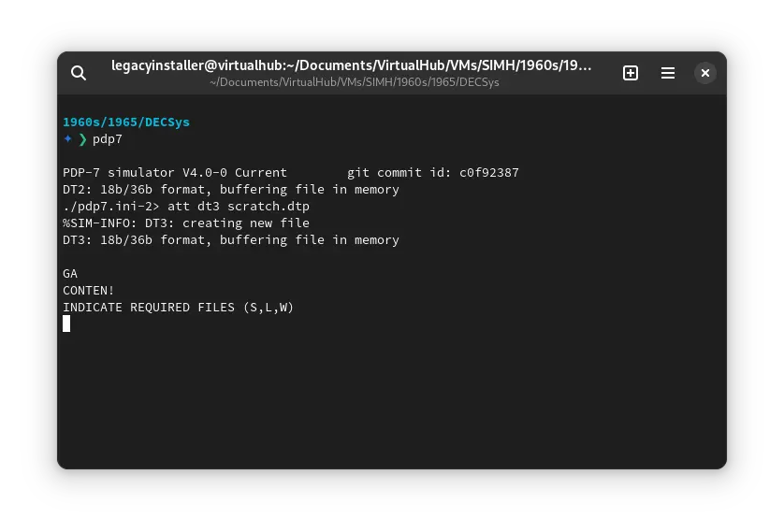The height and width of the screenshot is (532, 784).
Task: Click the INDICATE REQUIRED FILES prompt line
Action: [178, 308]
